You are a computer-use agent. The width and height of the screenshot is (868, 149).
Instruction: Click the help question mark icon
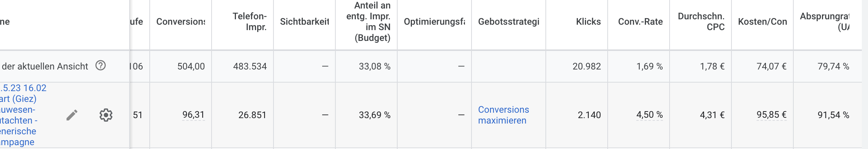pos(101,66)
